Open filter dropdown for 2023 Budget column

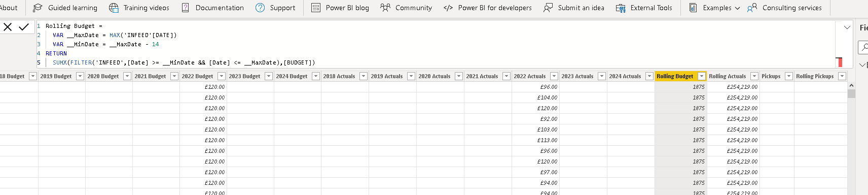[269, 76]
